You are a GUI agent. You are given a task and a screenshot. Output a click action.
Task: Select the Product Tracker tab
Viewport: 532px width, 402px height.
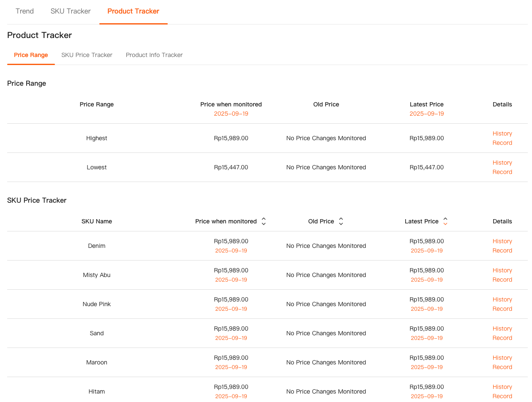tap(133, 11)
